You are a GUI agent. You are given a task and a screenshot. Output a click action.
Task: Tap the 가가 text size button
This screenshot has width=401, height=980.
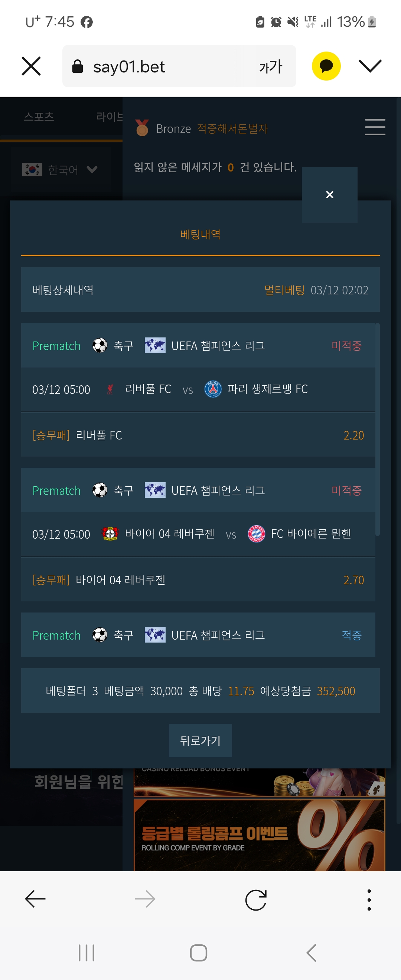(271, 66)
